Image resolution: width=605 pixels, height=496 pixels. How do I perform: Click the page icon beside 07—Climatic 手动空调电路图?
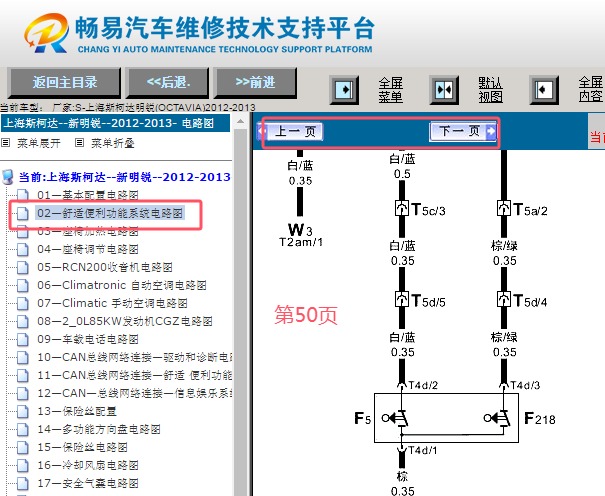pyautogui.click(x=23, y=304)
